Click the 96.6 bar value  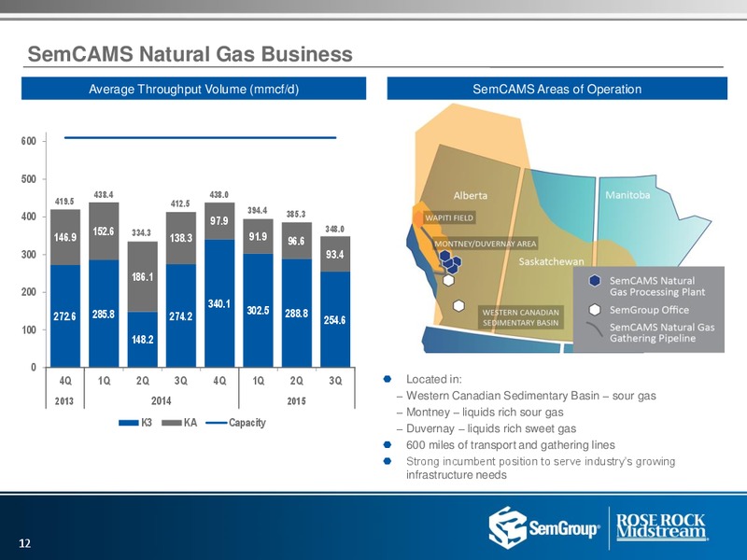click(296, 241)
